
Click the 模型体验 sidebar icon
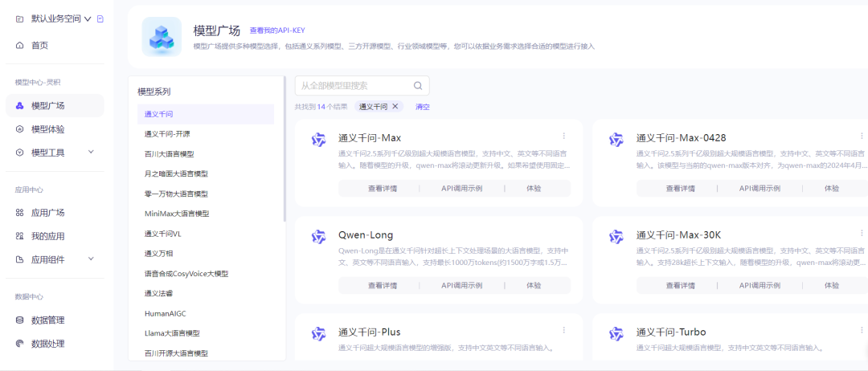pos(20,129)
